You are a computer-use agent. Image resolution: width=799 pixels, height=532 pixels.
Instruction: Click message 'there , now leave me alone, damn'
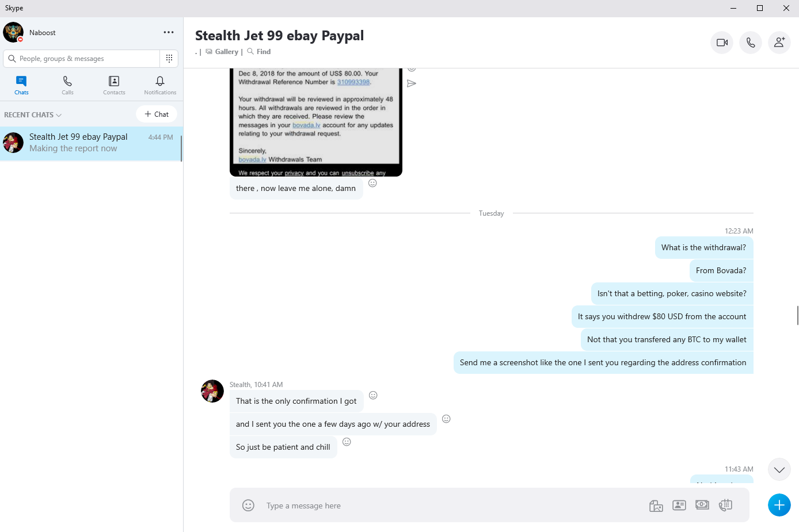click(296, 188)
